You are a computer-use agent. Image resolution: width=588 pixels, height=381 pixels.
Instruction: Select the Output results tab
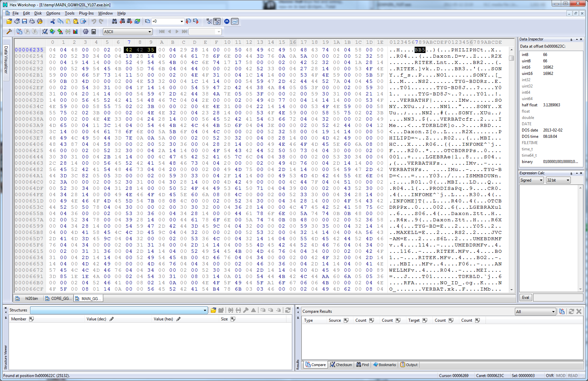tap(409, 364)
